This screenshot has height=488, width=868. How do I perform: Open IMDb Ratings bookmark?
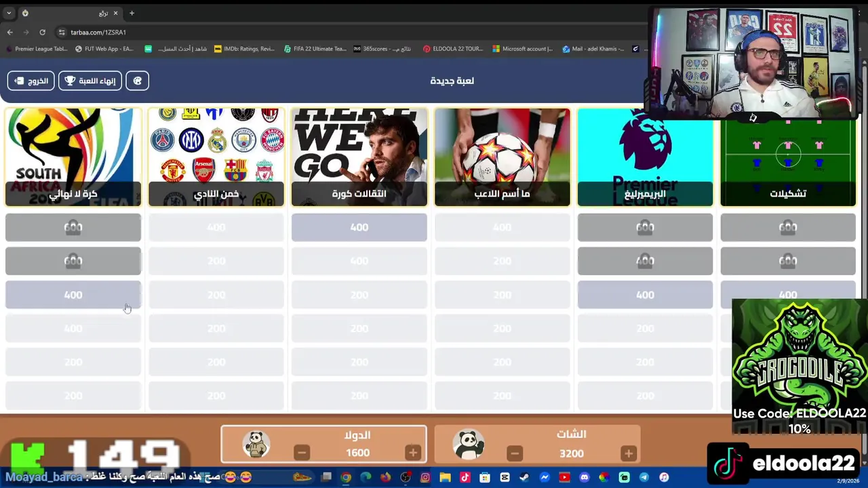pos(244,49)
